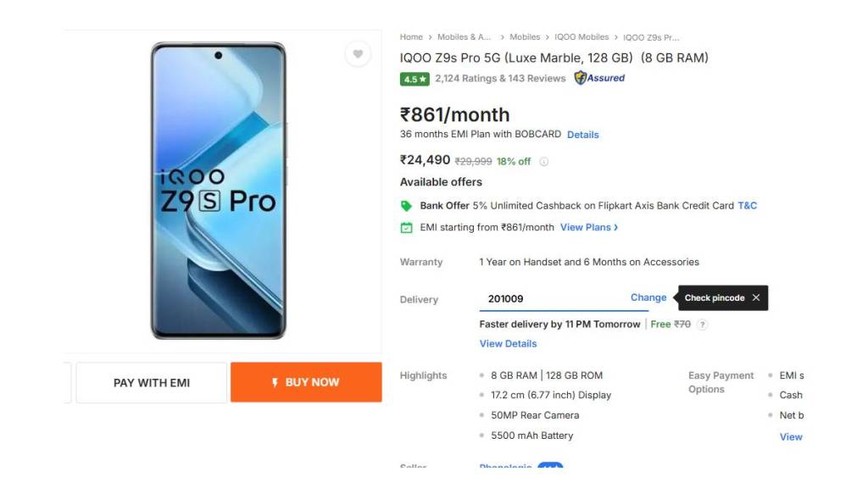Add phone to wishlist with heart icon
Viewport: 868px width, 488px height.
click(x=358, y=54)
